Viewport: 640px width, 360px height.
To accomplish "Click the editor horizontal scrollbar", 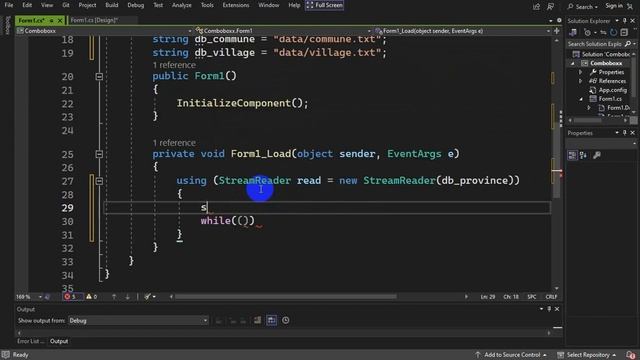I will pos(286,297).
